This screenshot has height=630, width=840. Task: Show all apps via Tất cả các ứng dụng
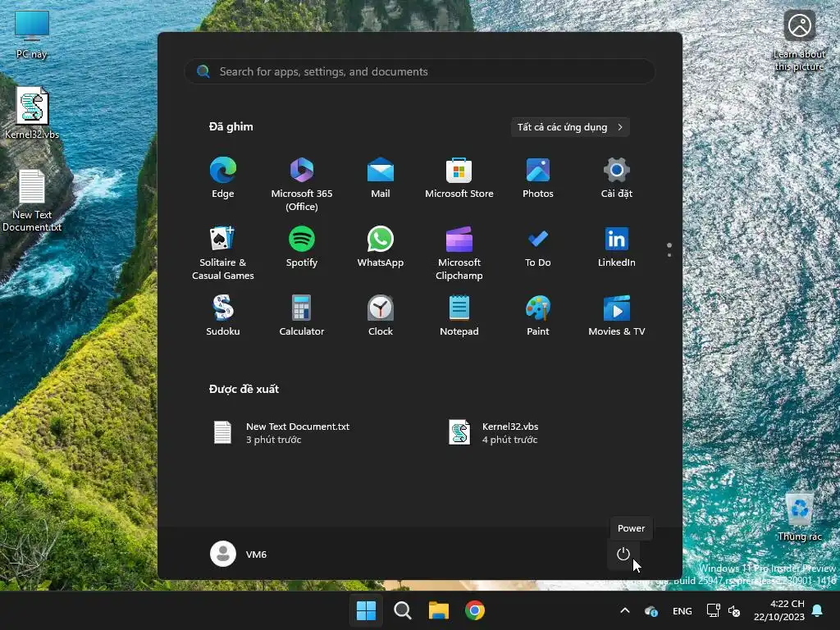click(x=570, y=127)
